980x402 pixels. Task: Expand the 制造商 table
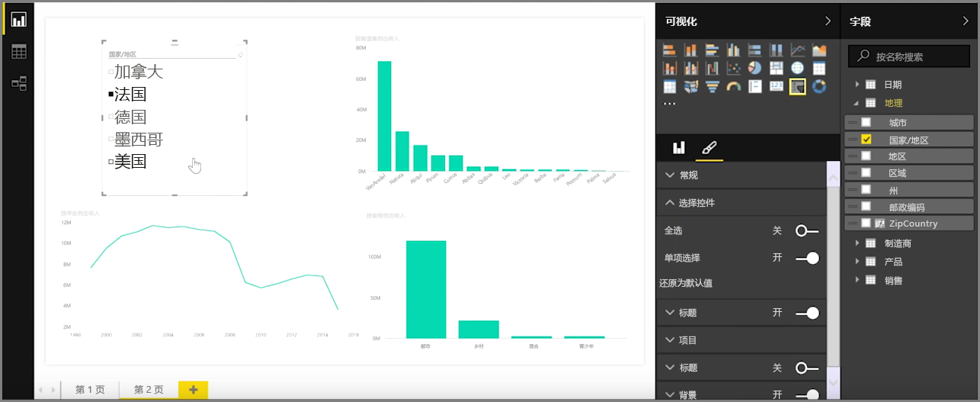coord(857,243)
